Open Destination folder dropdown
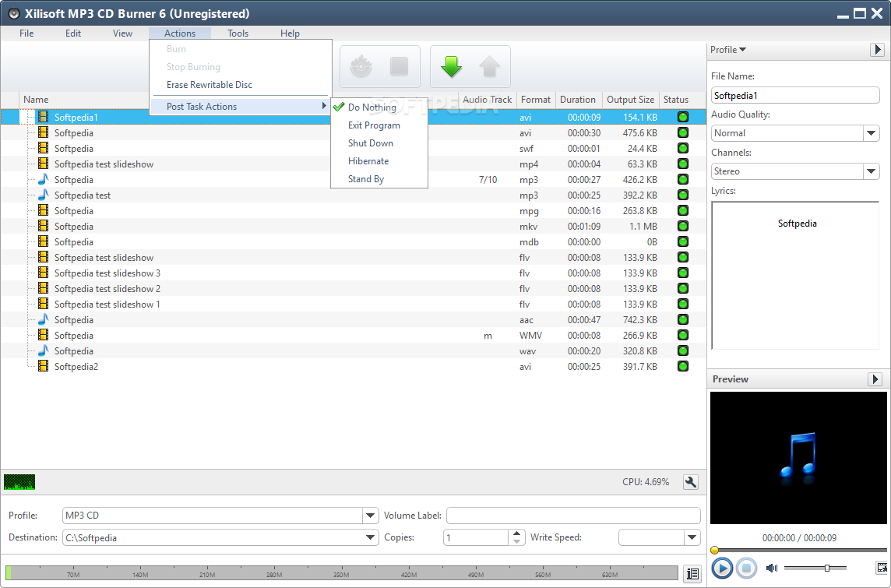Screen dimensions: 891x588 coord(371,537)
